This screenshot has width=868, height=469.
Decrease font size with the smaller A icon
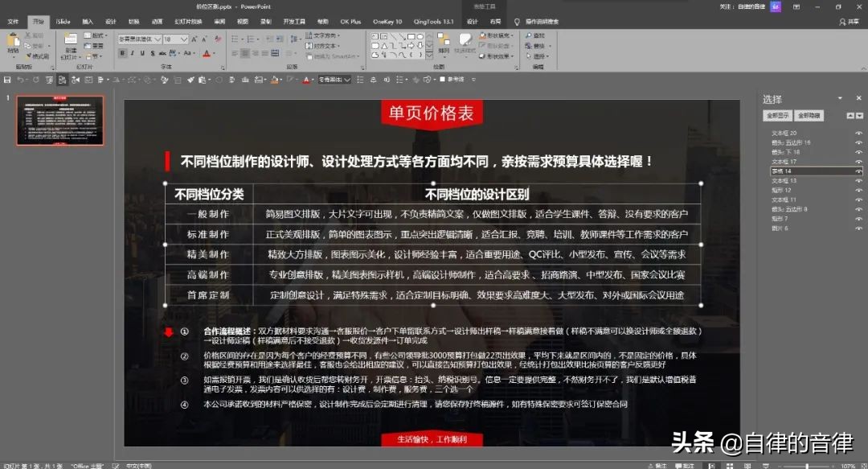click(x=204, y=39)
